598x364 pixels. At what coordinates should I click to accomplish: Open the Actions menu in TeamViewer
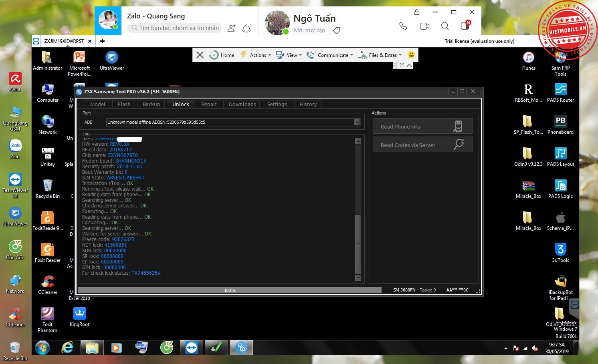[255, 55]
